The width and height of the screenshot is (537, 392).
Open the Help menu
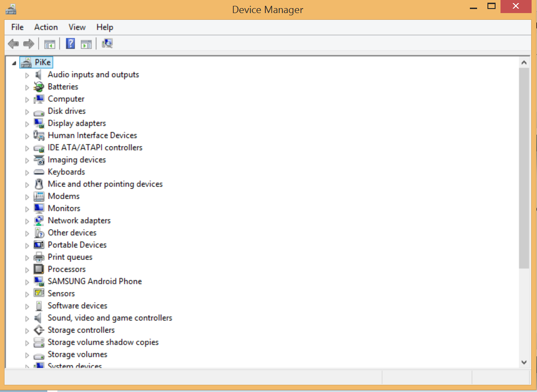point(105,27)
